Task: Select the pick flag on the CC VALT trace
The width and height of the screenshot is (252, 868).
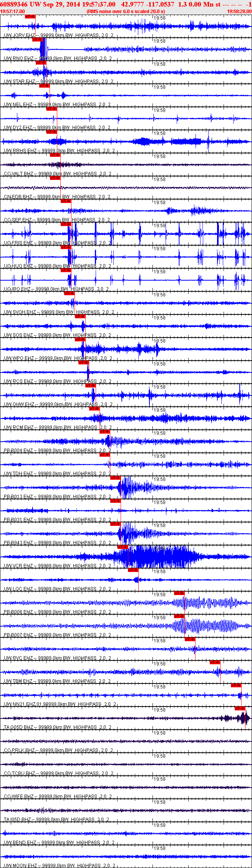Action: (55, 155)
